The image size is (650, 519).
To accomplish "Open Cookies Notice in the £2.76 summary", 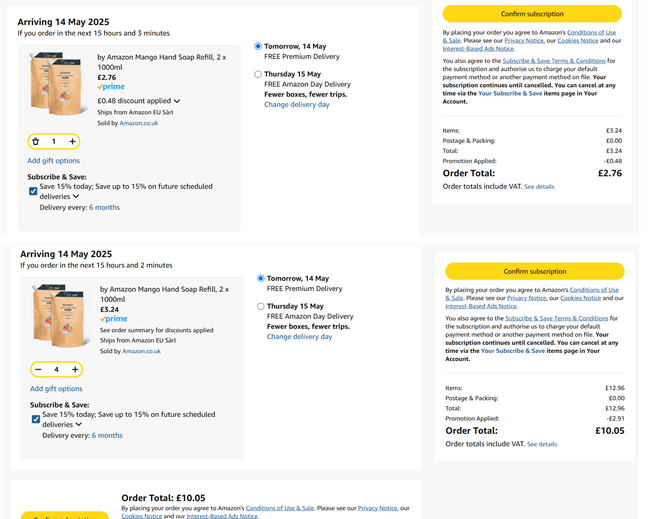I will [578, 41].
